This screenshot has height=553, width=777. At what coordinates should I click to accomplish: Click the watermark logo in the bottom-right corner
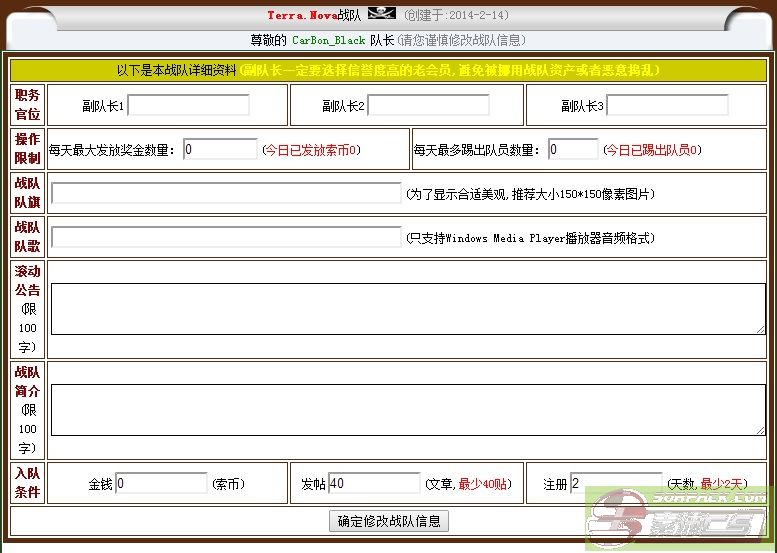coord(680,520)
